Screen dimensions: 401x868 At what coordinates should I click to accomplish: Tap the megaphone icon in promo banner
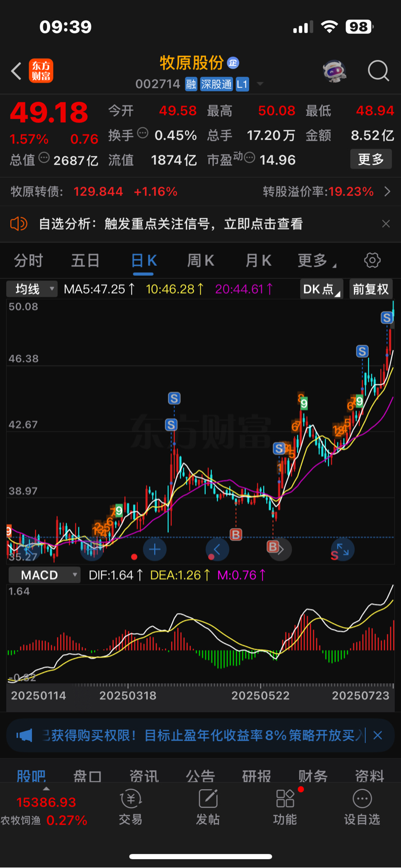coord(24,735)
